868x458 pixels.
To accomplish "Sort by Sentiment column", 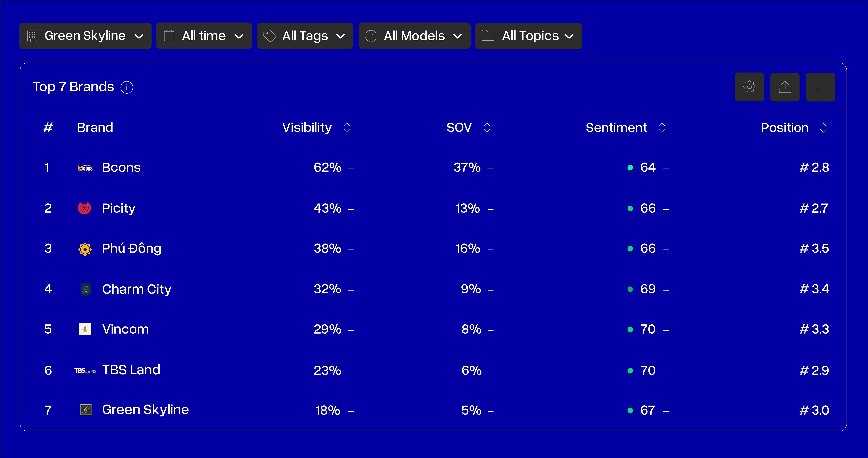I will click(x=662, y=128).
